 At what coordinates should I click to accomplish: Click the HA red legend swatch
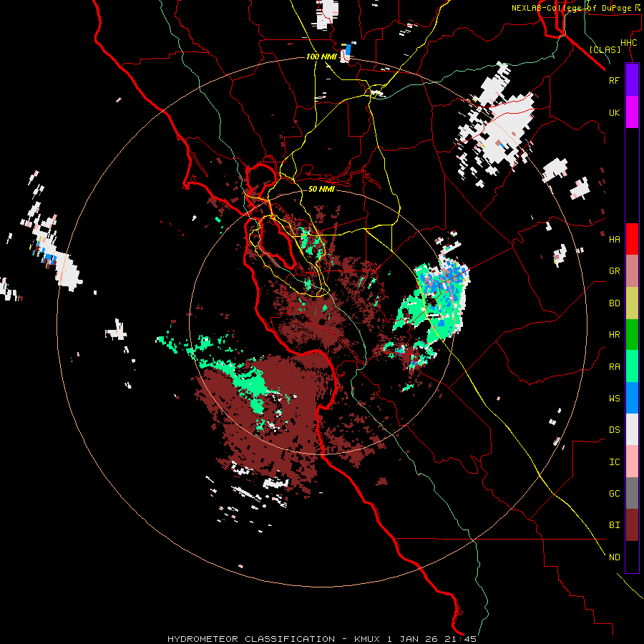pos(632,239)
